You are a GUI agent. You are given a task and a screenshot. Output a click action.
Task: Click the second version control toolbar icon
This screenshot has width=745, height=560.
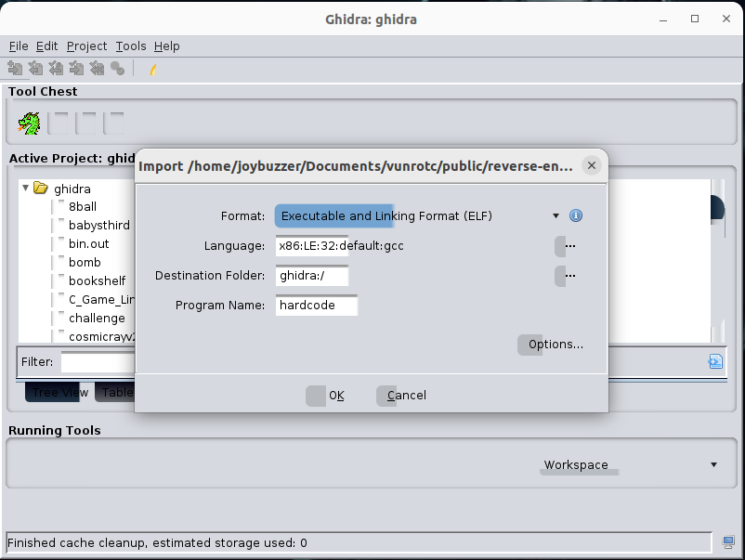coord(35,69)
